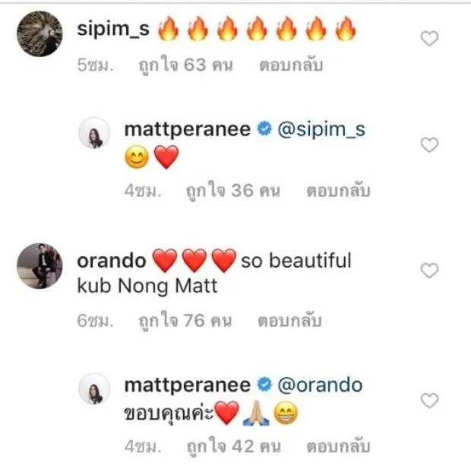
Task: Open sipim_s profile picture
Action: (x=40, y=34)
